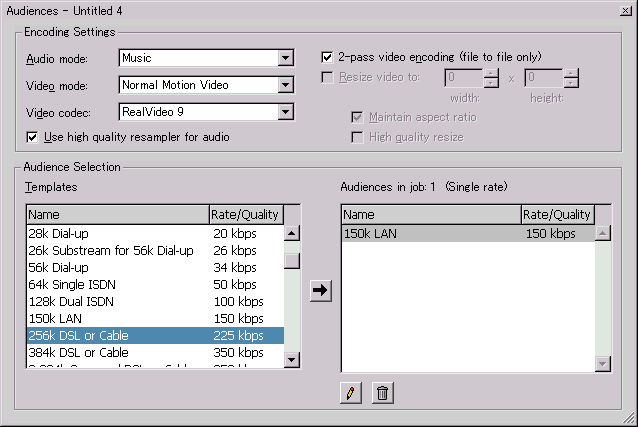Click the trash can delete icon
The height and width of the screenshot is (427, 638).
click(x=381, y=393)
